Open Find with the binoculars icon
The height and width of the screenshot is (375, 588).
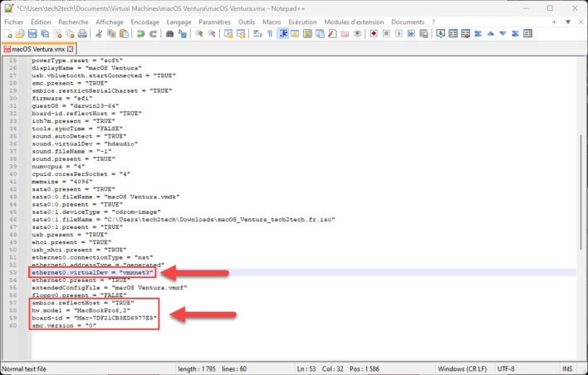tap(170, 34)
